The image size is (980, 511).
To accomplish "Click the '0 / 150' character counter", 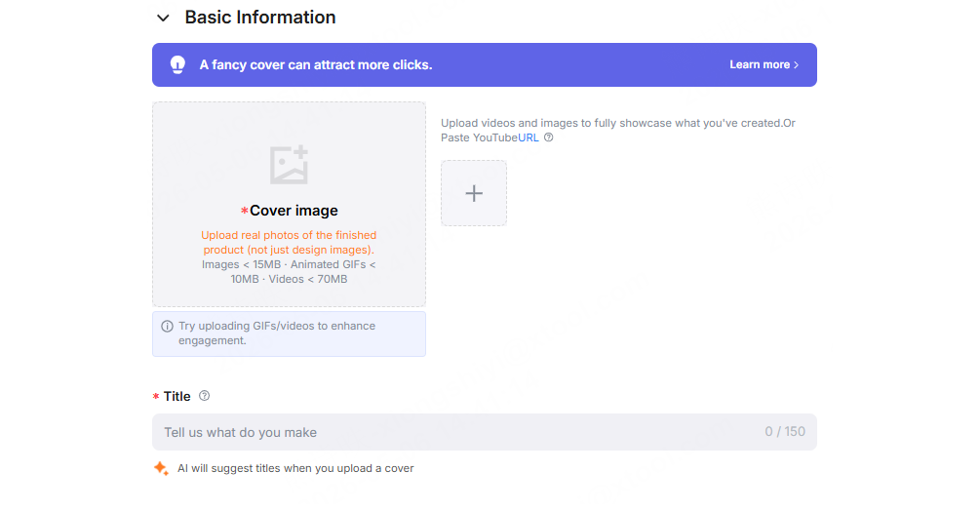I will [x=785, y=432].
